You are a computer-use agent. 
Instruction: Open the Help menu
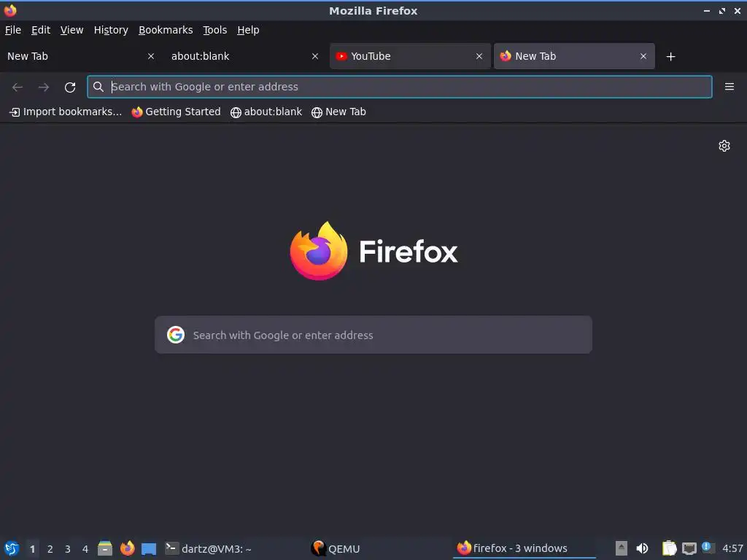pos(248,30)
